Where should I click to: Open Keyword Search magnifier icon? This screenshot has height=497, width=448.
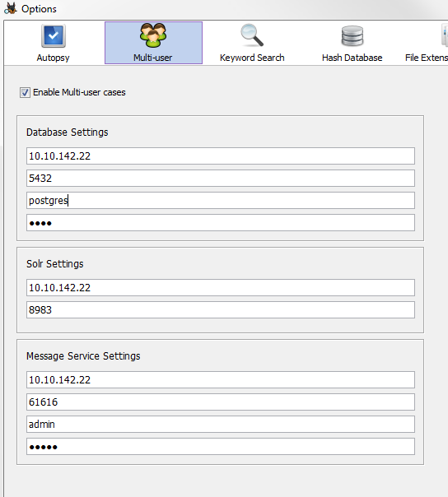pos(252,35)
